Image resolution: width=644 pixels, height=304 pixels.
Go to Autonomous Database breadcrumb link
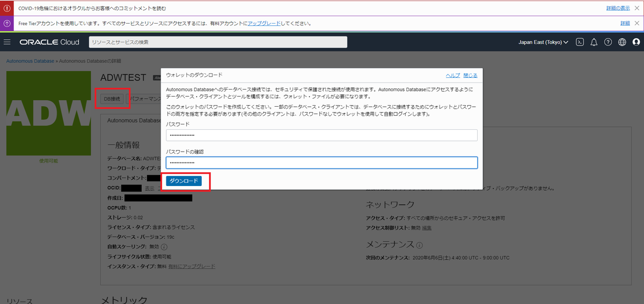click(x=30, y=61)
